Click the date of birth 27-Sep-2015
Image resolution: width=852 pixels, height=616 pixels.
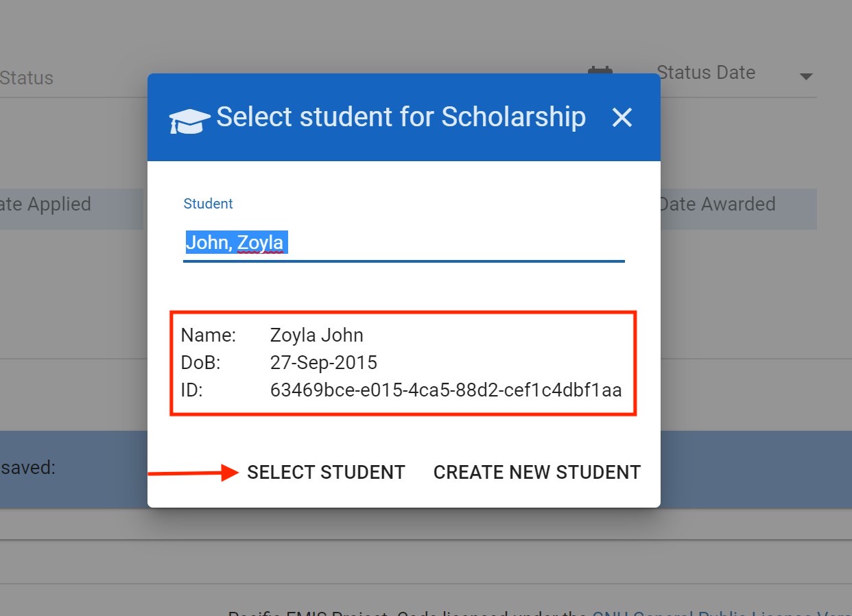point(324,363)
